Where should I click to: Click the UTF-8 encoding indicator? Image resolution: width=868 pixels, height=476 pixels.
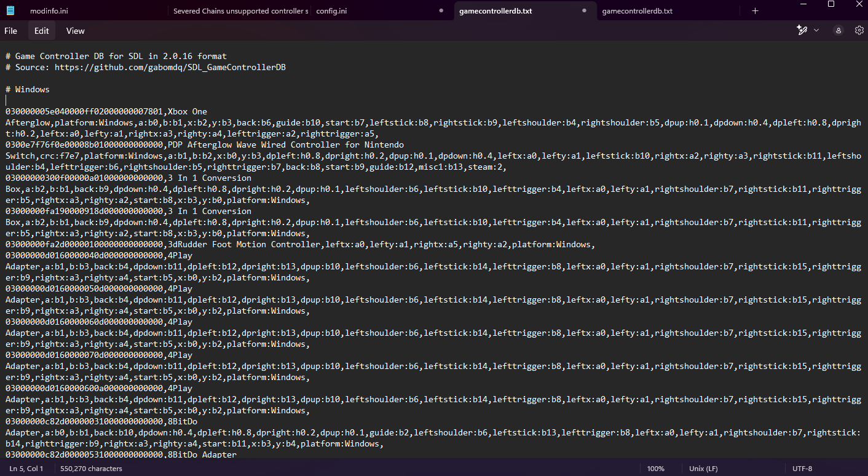point(802,469)
